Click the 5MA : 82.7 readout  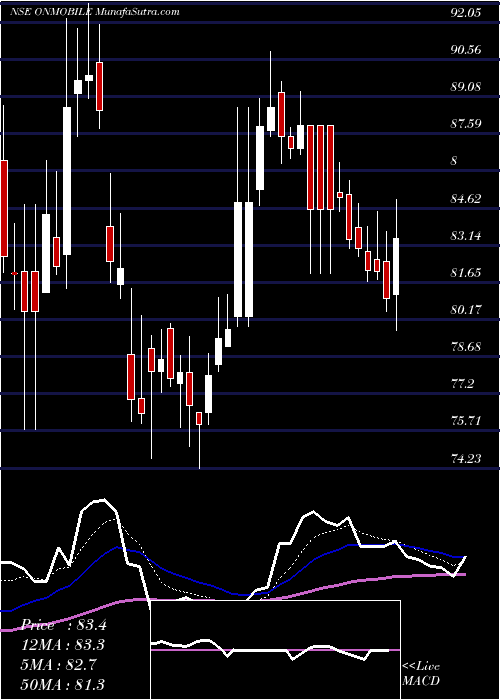click(60, 664)
